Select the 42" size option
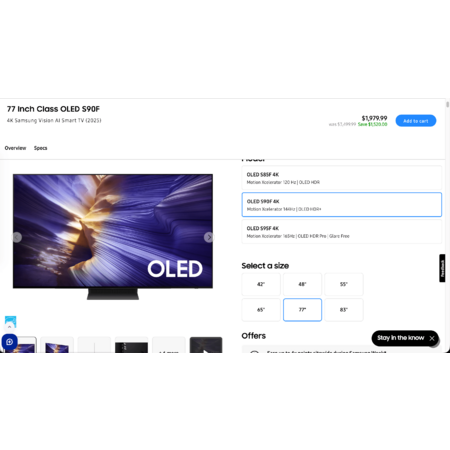450x450 pixels. pos(261,284)
